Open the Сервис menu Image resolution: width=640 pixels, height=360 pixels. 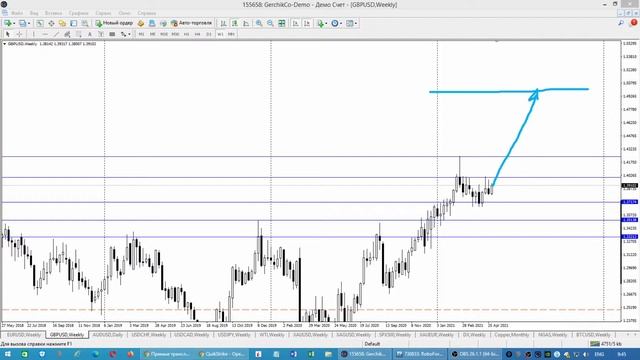point(103,13)
